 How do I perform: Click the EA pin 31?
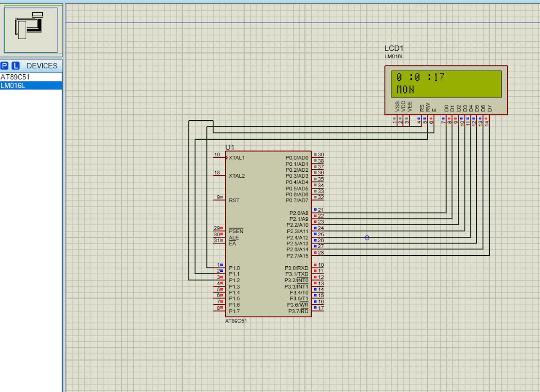click(x=219, y=243)
